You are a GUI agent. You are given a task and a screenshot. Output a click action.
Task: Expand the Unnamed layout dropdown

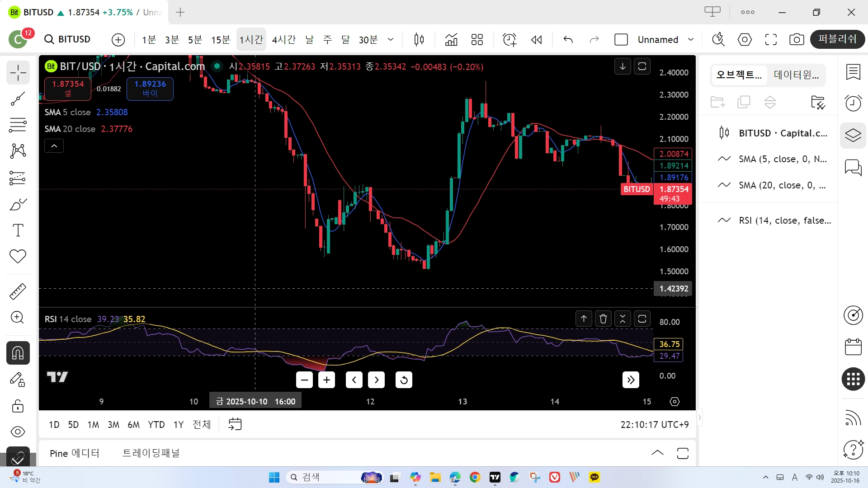[x=691, y=40]
